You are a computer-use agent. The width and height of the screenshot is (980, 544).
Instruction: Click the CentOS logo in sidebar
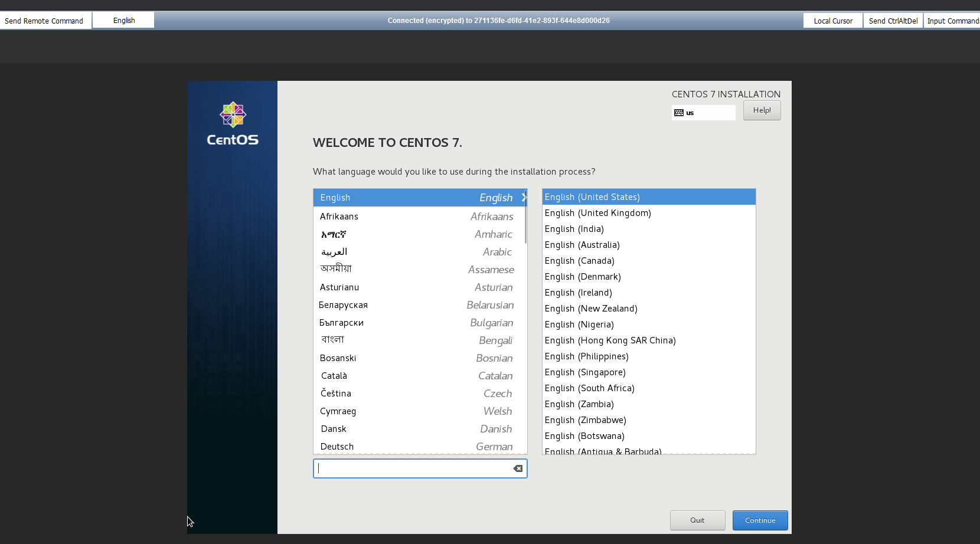[233, 123]
